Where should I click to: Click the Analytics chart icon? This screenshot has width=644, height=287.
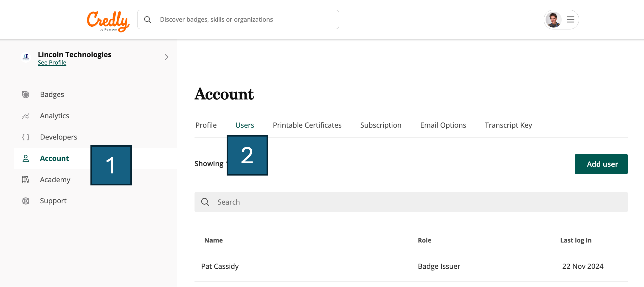click(x=26, y=116)
